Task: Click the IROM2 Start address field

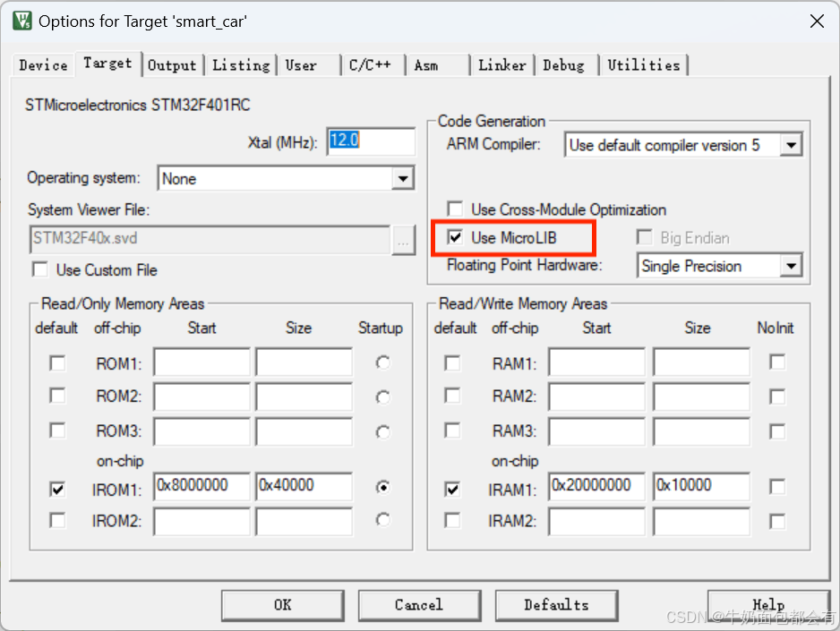Action: click(x=202, y=521)
